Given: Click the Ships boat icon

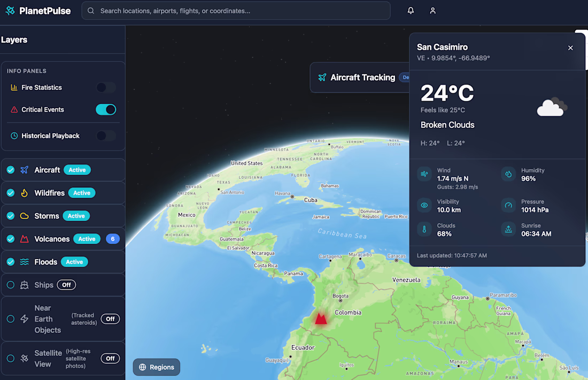Looking at the screenshot, I should 25,285.
